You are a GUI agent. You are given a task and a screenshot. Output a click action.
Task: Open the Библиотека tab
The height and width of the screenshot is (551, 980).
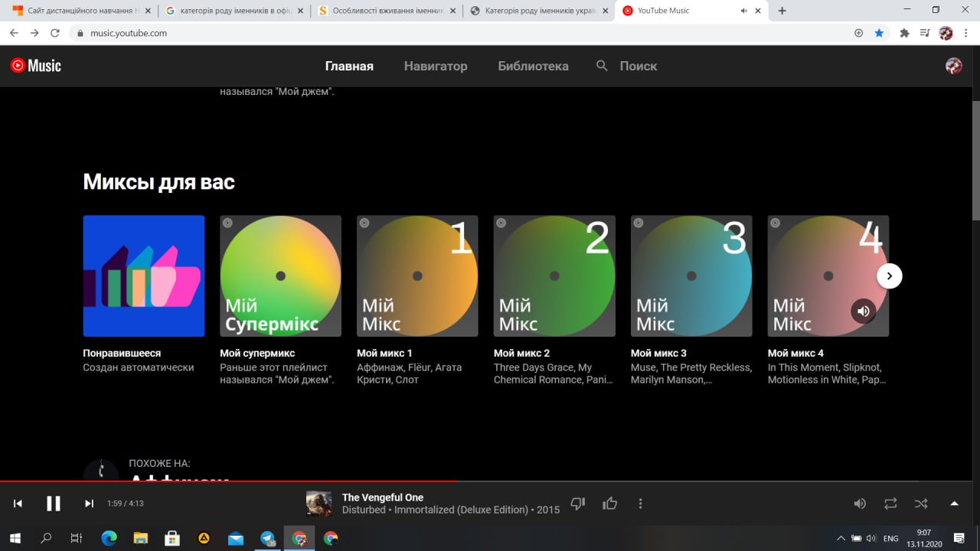point(533,66)
